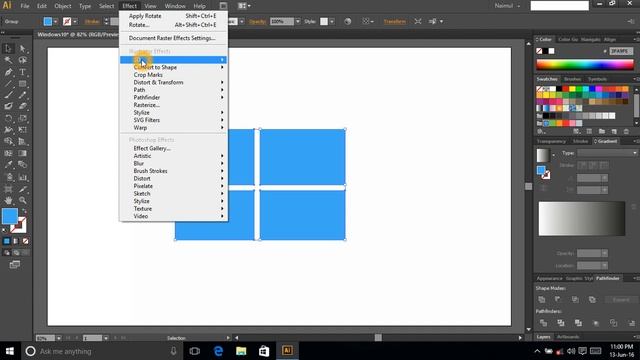The width and height of the screenshot is (640, 360).
Task: Choose Crop Marks effect
Action: click(x=174, y=75)
